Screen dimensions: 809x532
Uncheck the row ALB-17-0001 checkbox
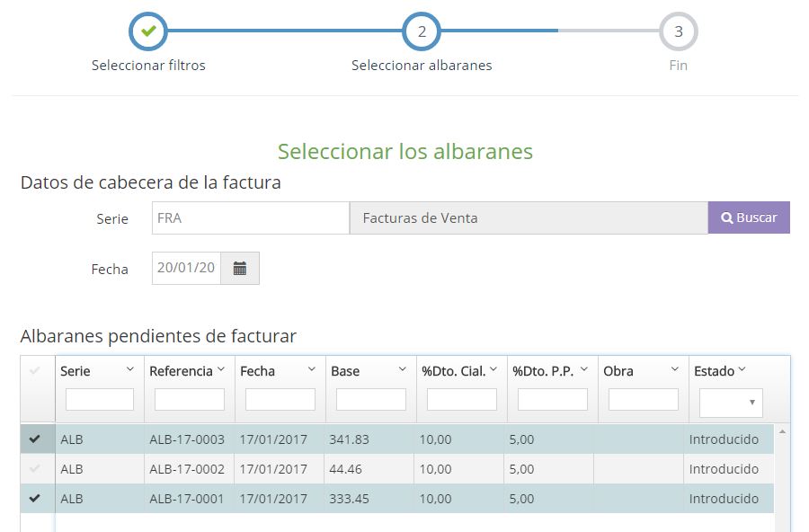[34, 498]
